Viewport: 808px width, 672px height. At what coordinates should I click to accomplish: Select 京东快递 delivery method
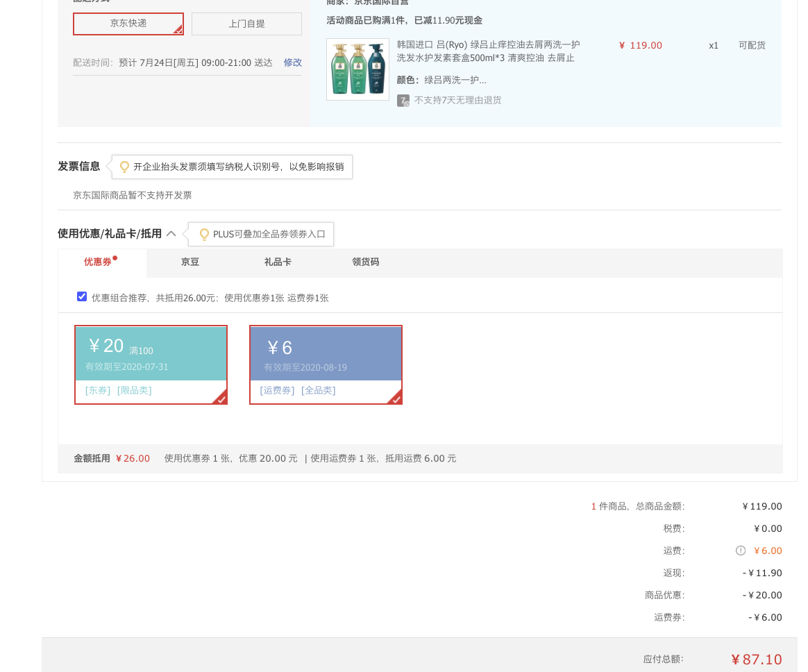[x=128, y=24]
